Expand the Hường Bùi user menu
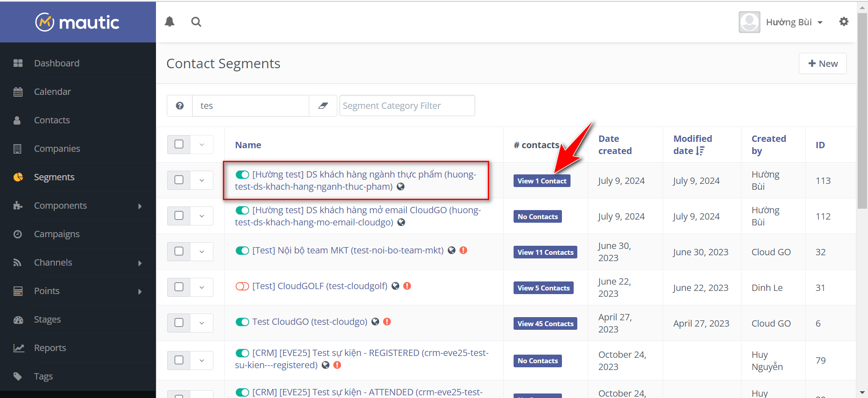Image resolution: width=868 pixels, height=398 pixels. coord(794,22)
